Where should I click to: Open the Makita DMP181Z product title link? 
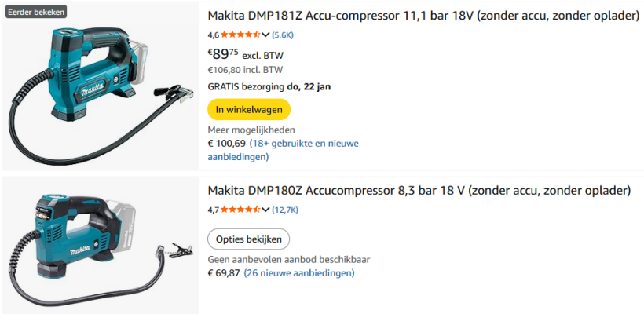423,16
